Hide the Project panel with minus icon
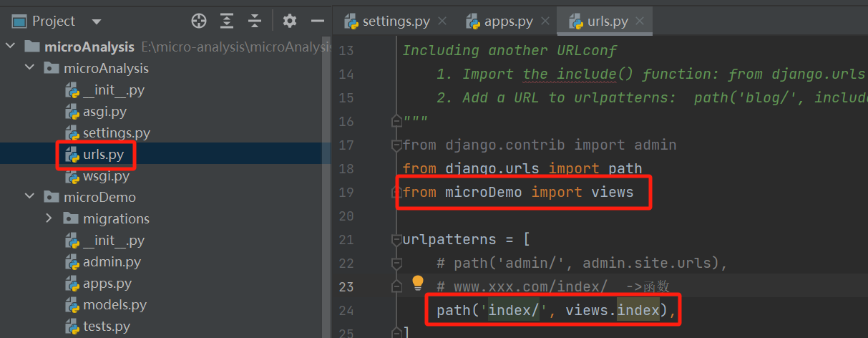 [x=318, y=21]
